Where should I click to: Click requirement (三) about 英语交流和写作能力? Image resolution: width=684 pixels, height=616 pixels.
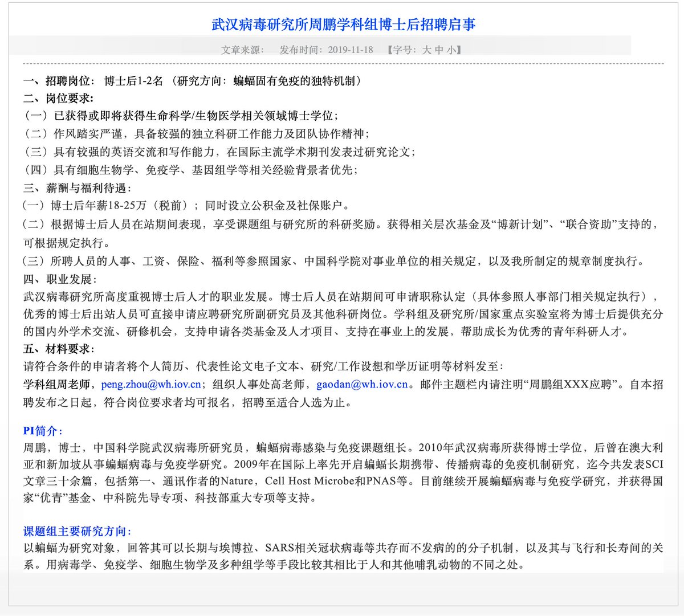coord(219,152)
